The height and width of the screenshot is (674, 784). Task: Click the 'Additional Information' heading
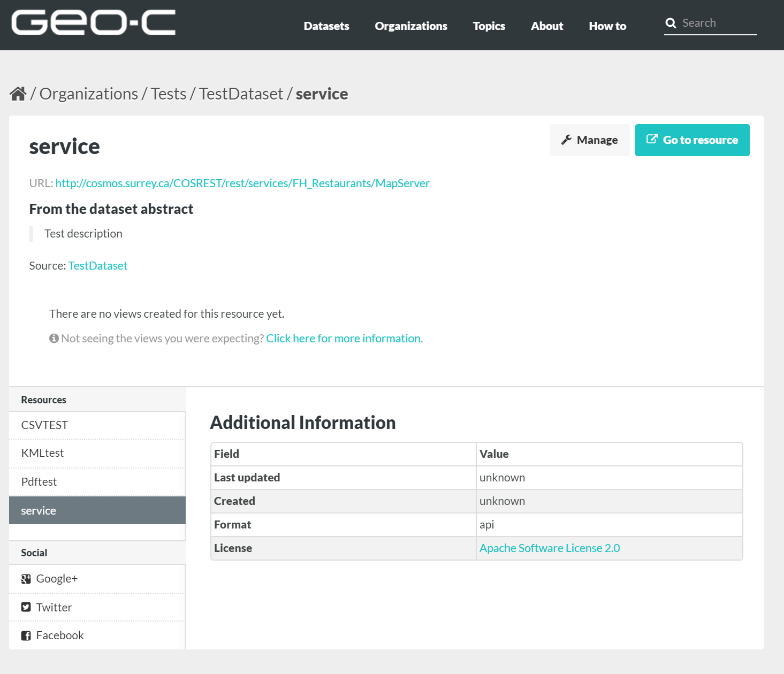click(303, 423)
